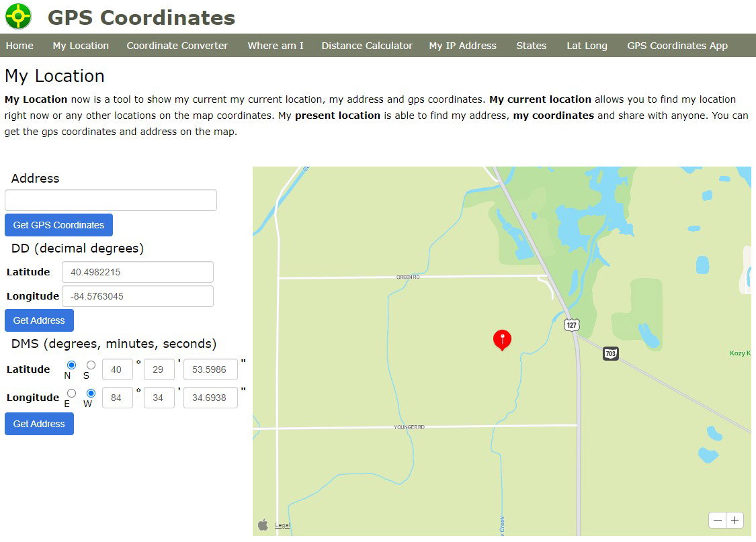Viewport: 756px width, 542px height.
Task: Open the Coordinate Converter menu item
Action: tap(177, 46)
